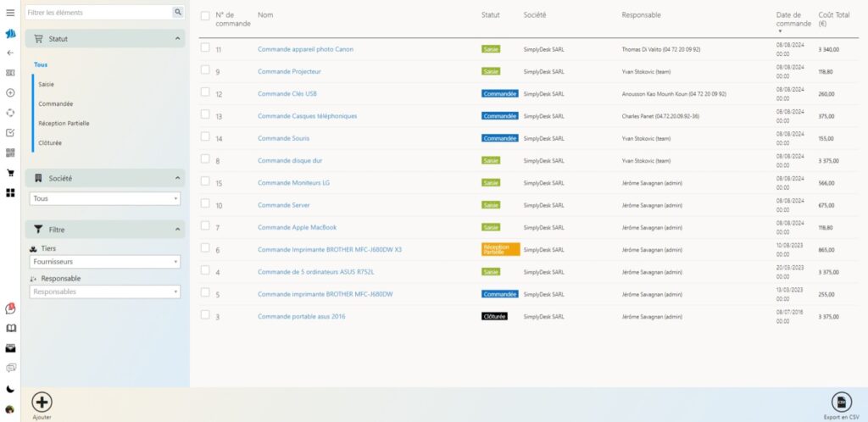The image size is (868, 422).
Task: Click orange Réception Partielle status badge
Action: (x=500, y=249)
